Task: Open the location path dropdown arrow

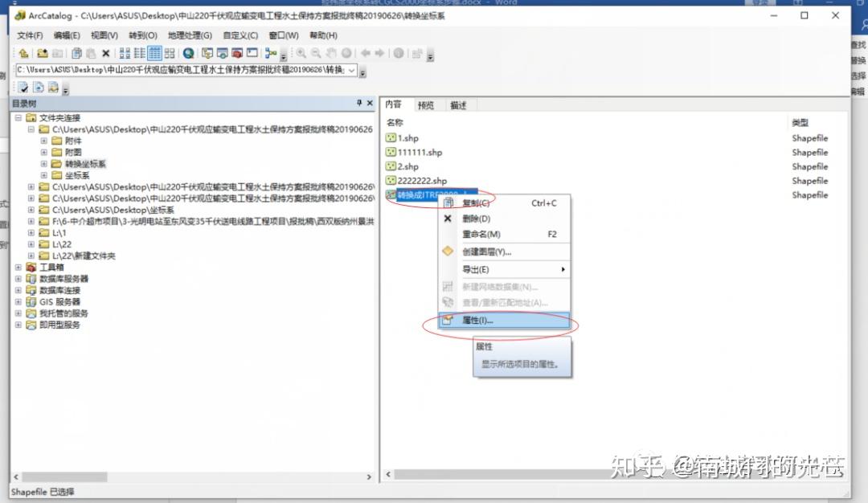Action: (351, 70)
